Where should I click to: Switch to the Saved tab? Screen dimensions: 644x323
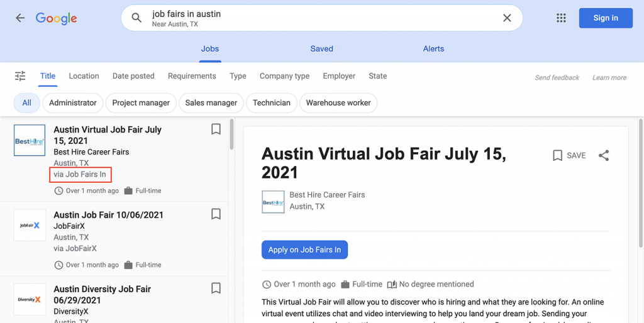tap(321, 49)
